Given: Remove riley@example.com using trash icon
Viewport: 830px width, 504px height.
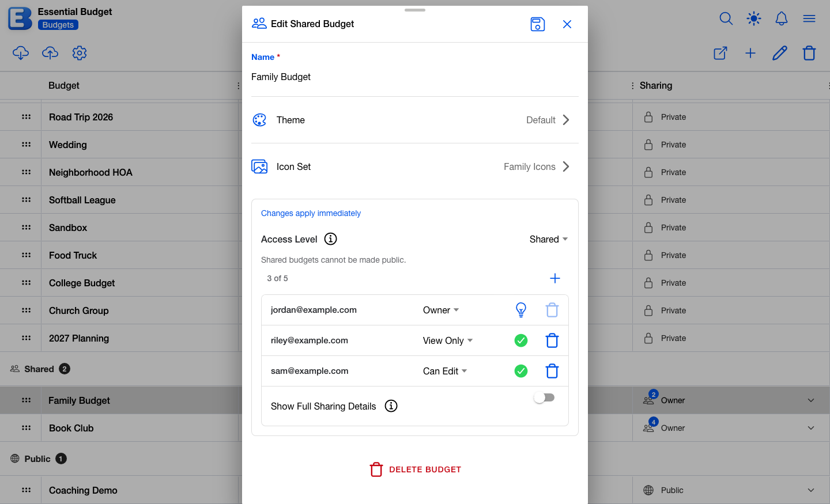Looking at the screenshot, I should click(552, 340).
